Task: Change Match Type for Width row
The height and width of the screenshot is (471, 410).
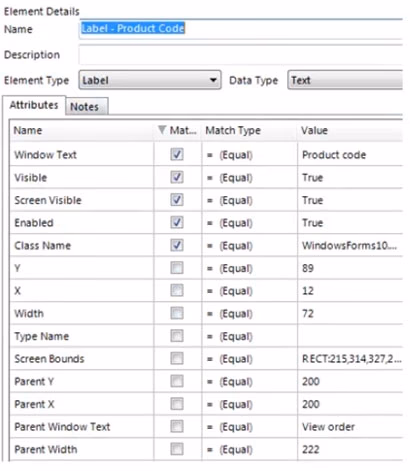Action: [249, 313]
